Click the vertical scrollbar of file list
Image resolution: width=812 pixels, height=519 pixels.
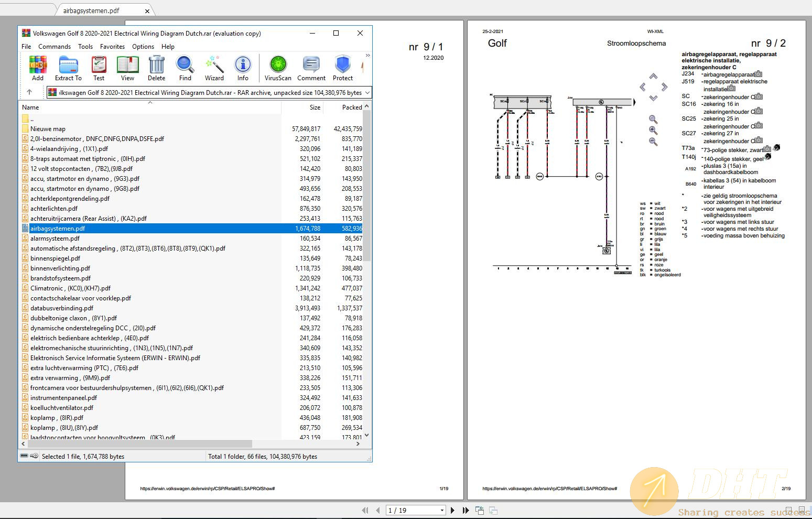[x=367, y=186]
